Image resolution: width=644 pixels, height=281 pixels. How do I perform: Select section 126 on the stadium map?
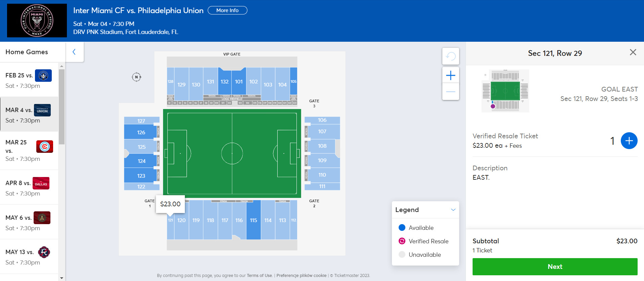coord(141,132)
